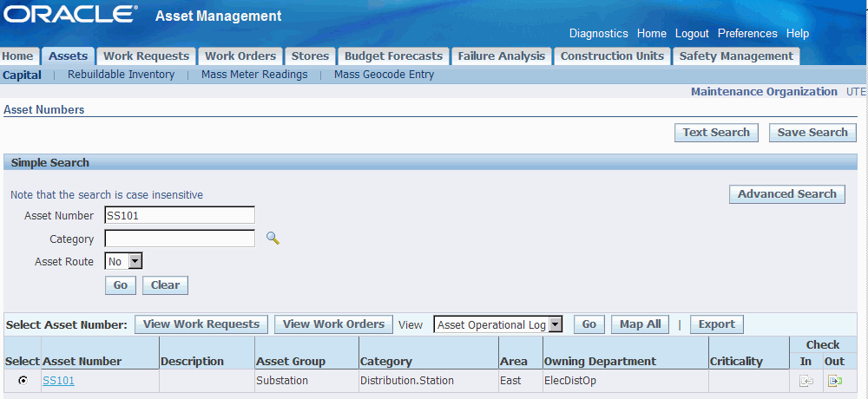The width and height of the screenshot is (868, 399).
Task: Select the SS101 row radio button
Action: pyautogui.click(x=23, y=381)
